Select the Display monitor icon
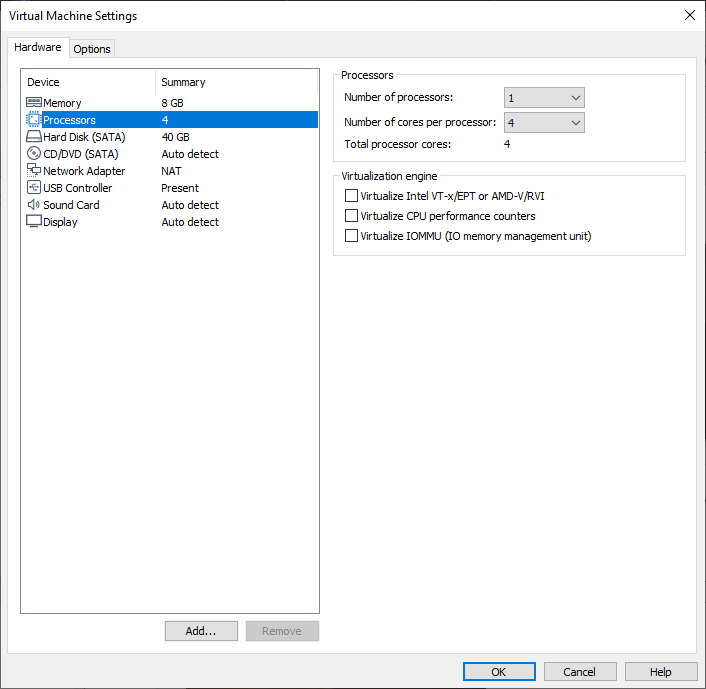Screen dimensions: 706x689 [33, 222]
